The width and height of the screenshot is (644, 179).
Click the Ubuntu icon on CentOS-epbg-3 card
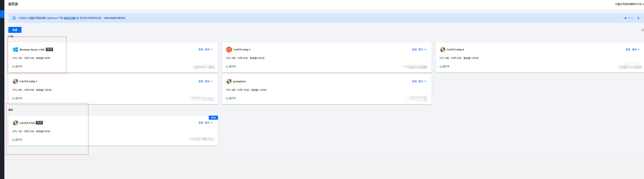(229, 50)
